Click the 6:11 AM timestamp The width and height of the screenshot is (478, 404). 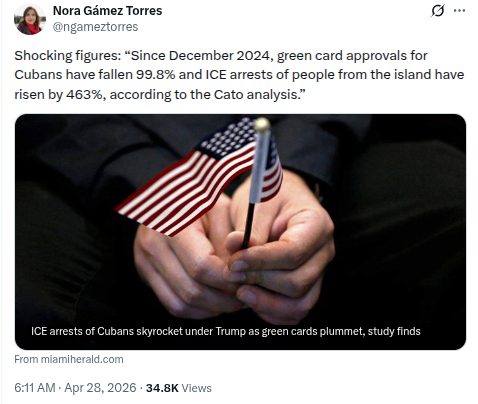coord(35,388)
